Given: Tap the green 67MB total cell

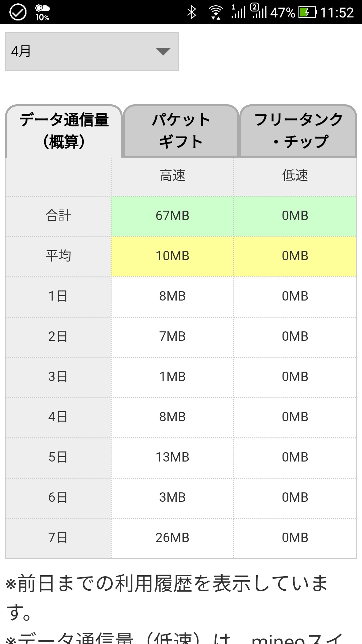Looking at the screenshot, I should click(x=172, y=216).
